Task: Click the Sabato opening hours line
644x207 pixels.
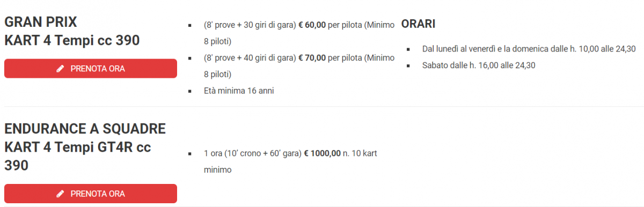Action: tap(479, 65)
